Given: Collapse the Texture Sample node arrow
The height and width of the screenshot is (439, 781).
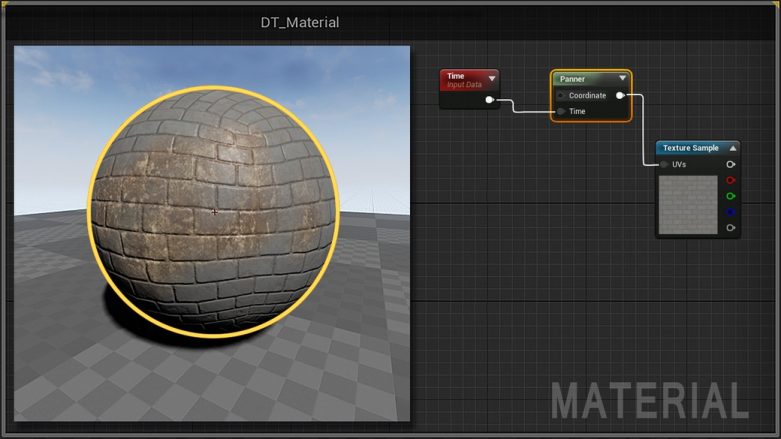Looking at the screenshot, I should point(733,148).
